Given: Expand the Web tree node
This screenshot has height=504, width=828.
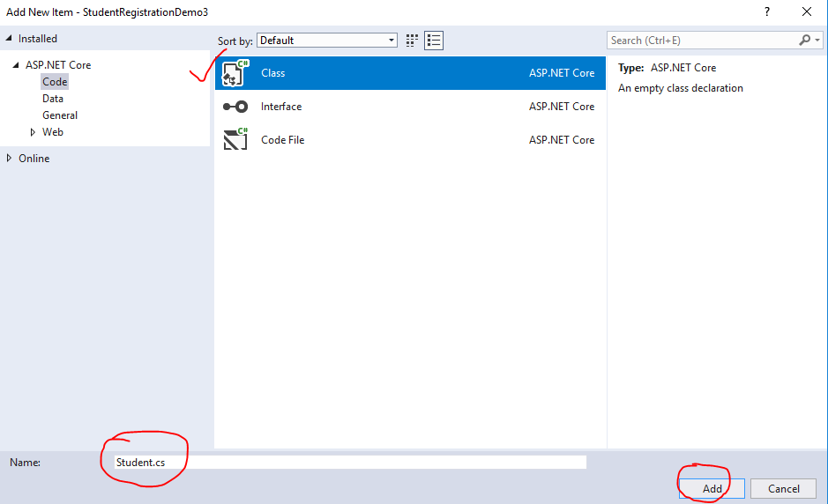Looking at the screenshot, I should (x=33, y=132).
